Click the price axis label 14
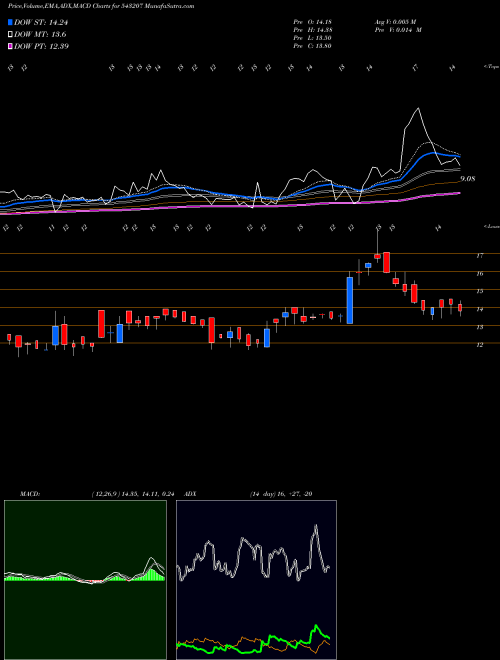500x660 pixels. (x=479, y=309)
